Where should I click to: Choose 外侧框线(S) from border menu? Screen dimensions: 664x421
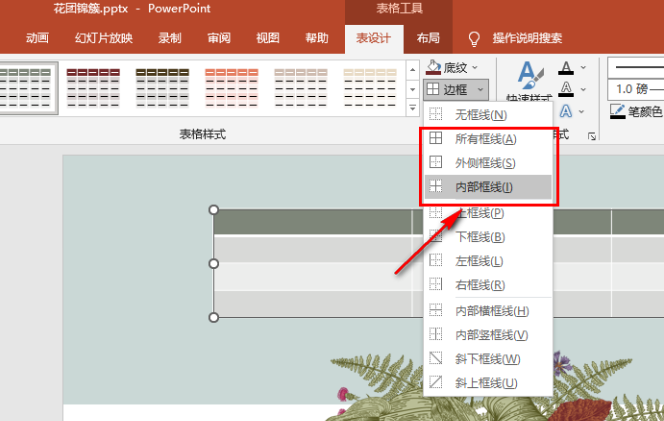coord(488,163)
